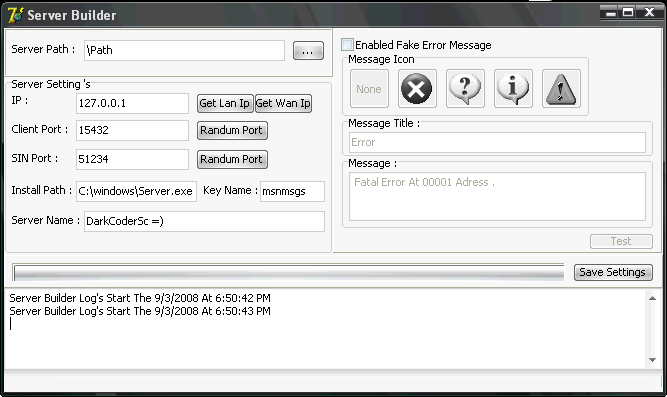Click the Get Lan Ip button

point(225,103)
